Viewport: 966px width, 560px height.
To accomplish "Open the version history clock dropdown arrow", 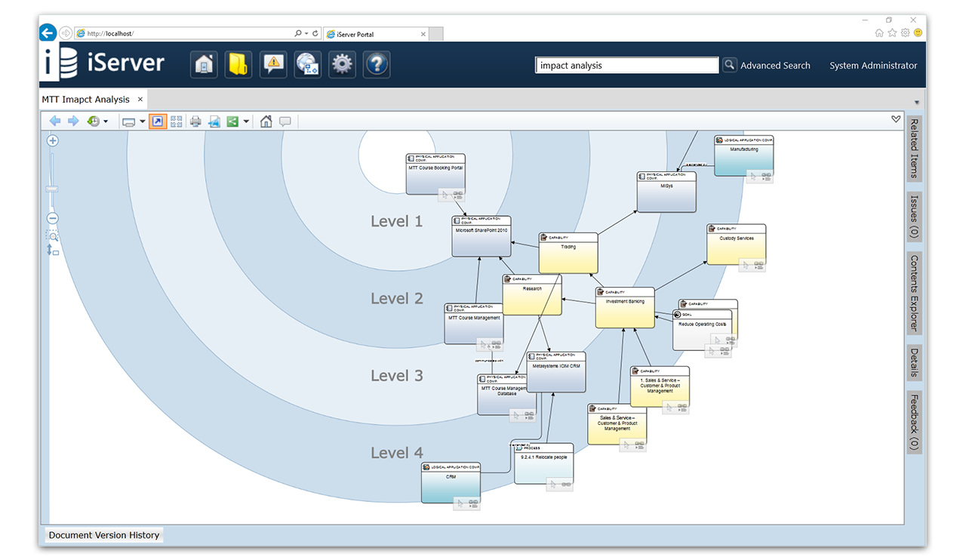I will coord(106,122).
